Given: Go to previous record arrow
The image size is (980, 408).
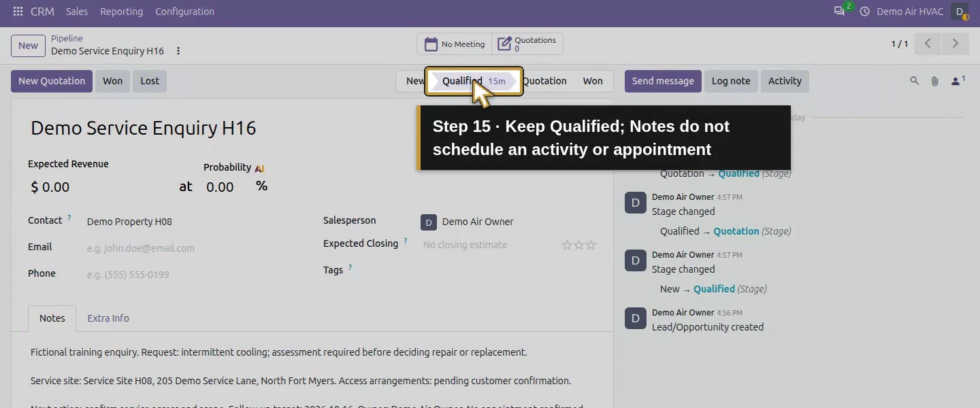Looking at the screenshot, I should click(x=928, y=44).
